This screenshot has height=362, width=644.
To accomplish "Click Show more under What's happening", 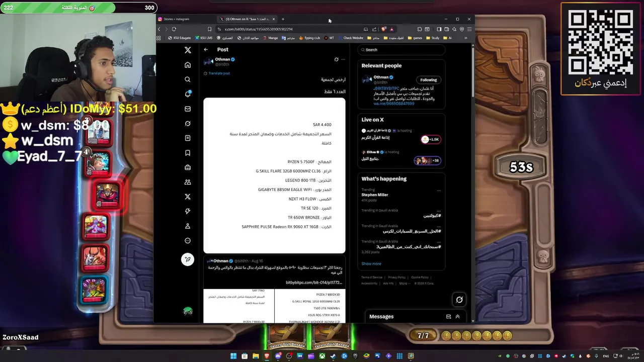I will pyautogui.click(x=371, y=263).
